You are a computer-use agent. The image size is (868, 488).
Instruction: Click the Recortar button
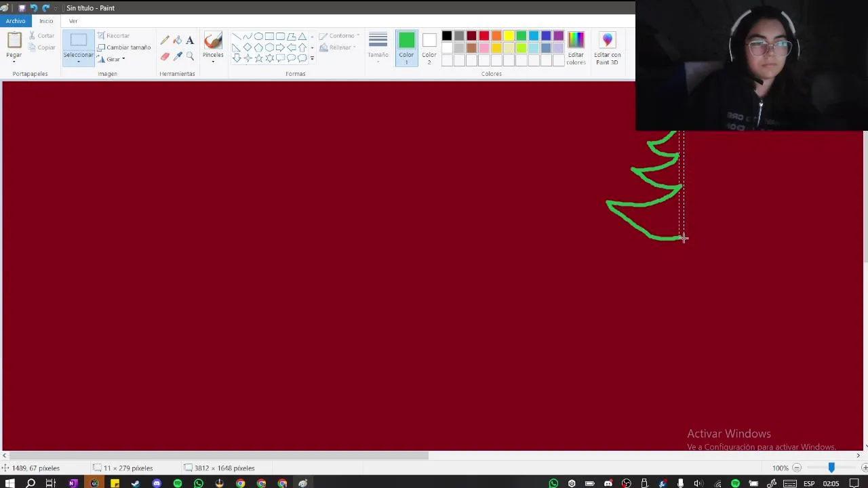coord(113,35)
